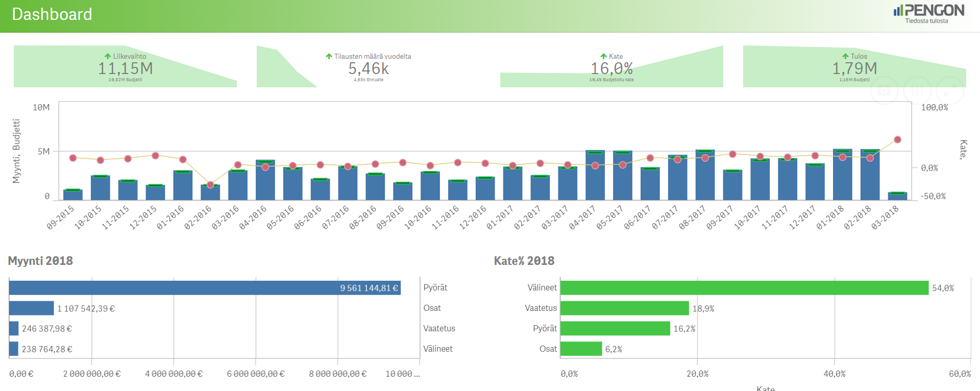
Task: Select the Pyörät sales bar
Action: pos(204,288)
